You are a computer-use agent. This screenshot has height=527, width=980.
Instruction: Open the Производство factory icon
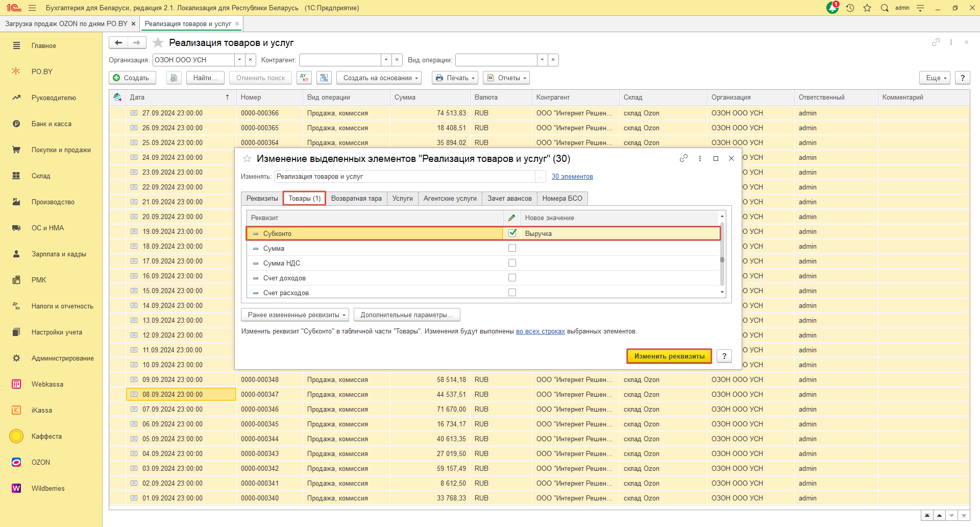point(16,202)
